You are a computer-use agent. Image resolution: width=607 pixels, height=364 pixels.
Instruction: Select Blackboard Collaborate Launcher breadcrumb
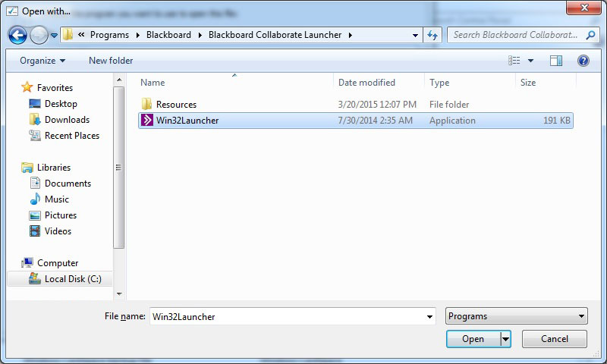tap(275, 35)
